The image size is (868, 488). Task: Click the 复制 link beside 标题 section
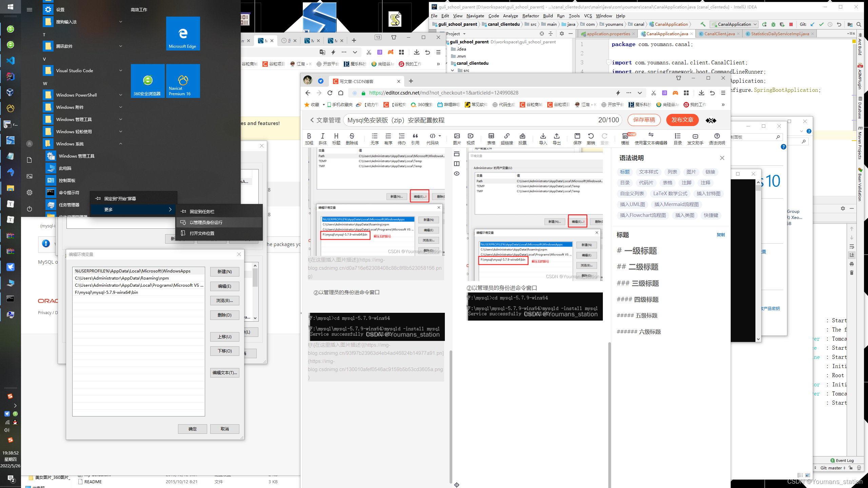pyautogui.click(x=721, y=235)
